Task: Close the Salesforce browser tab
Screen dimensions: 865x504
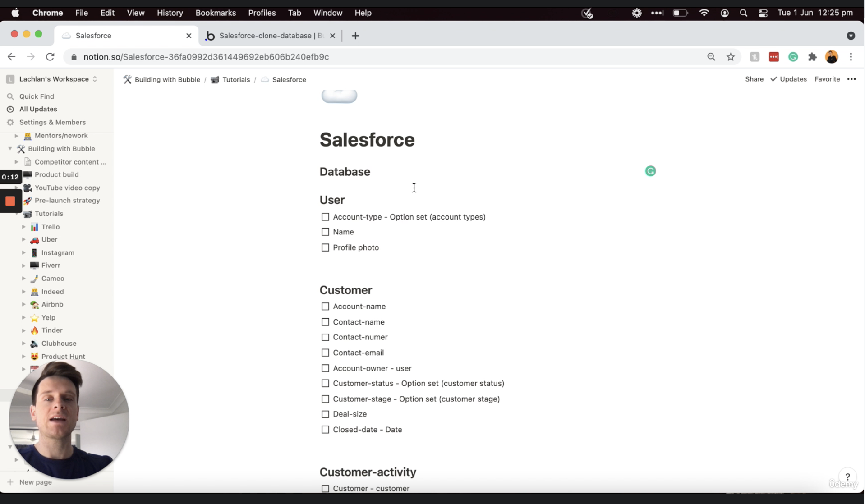Action: coord(189,36)
